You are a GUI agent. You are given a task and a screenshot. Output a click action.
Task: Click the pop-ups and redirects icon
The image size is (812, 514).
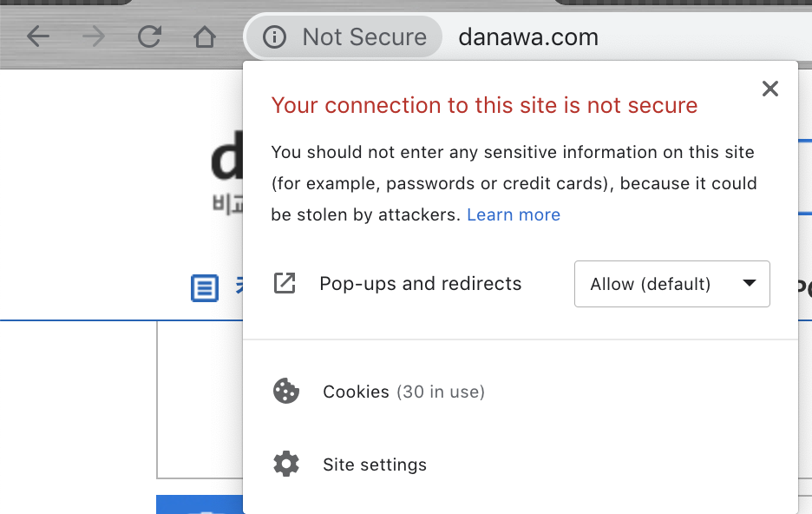285,283
